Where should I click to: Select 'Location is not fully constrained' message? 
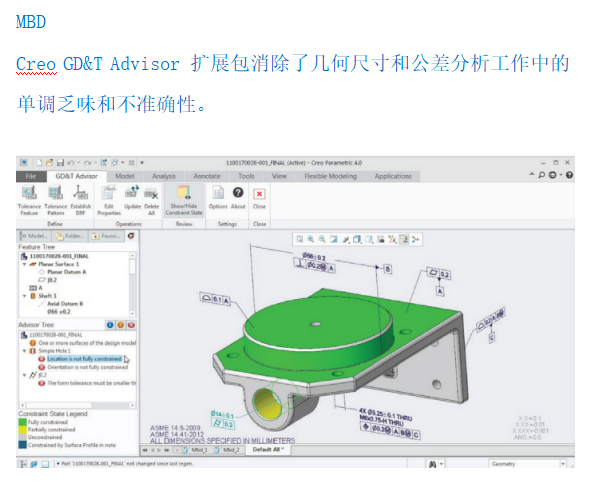click(84, 359)
